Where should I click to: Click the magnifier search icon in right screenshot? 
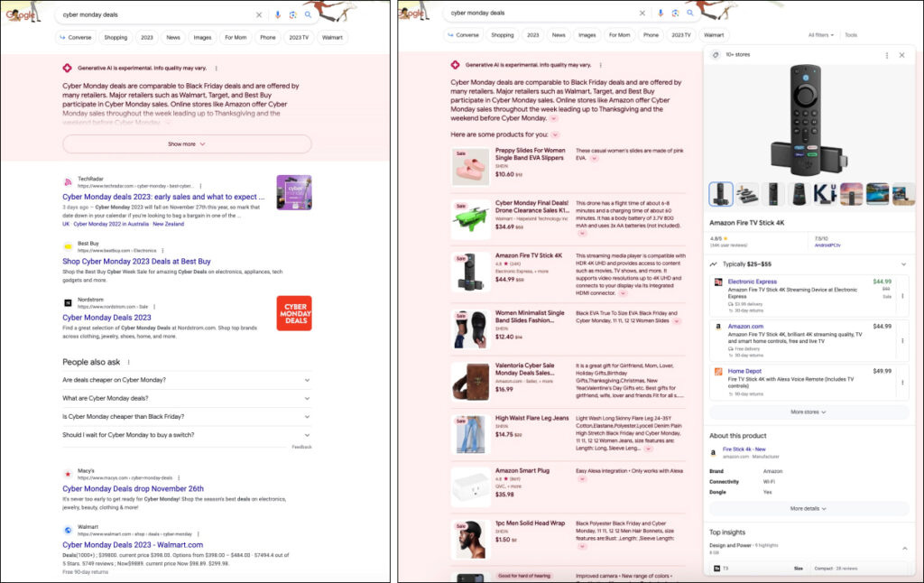pyautogui.click(x=690, y=13)
